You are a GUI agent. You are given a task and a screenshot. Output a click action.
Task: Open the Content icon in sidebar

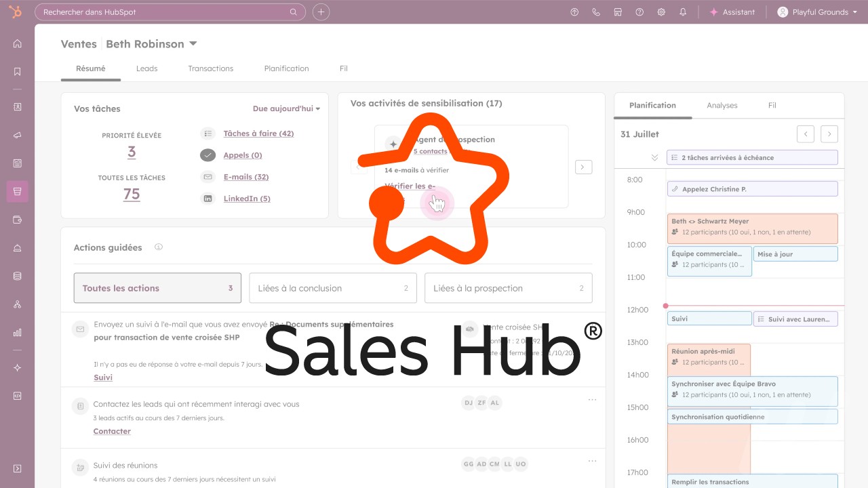coord(17,163)
